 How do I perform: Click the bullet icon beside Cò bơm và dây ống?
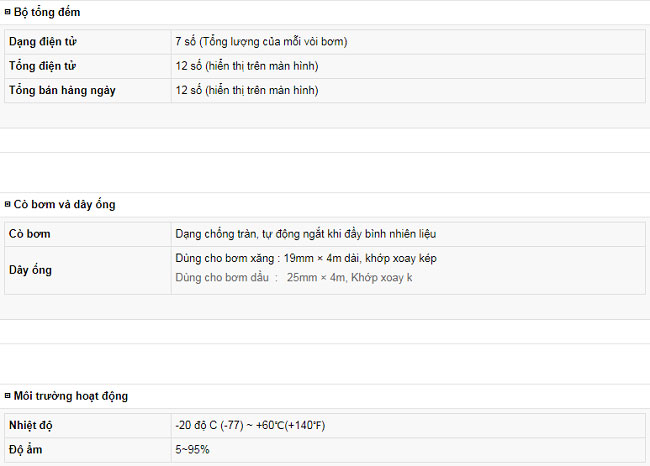[x=7, y=204]
